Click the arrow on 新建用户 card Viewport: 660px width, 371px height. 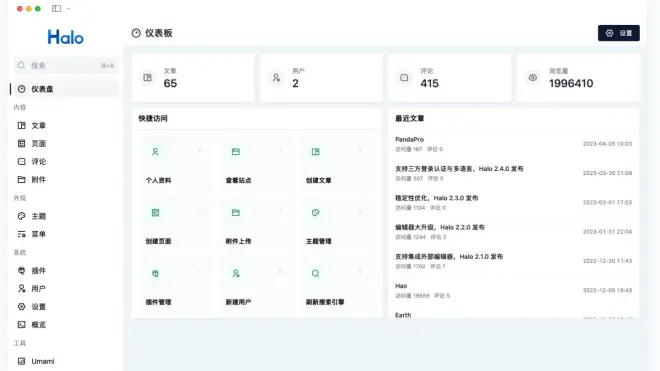point(280,272)
